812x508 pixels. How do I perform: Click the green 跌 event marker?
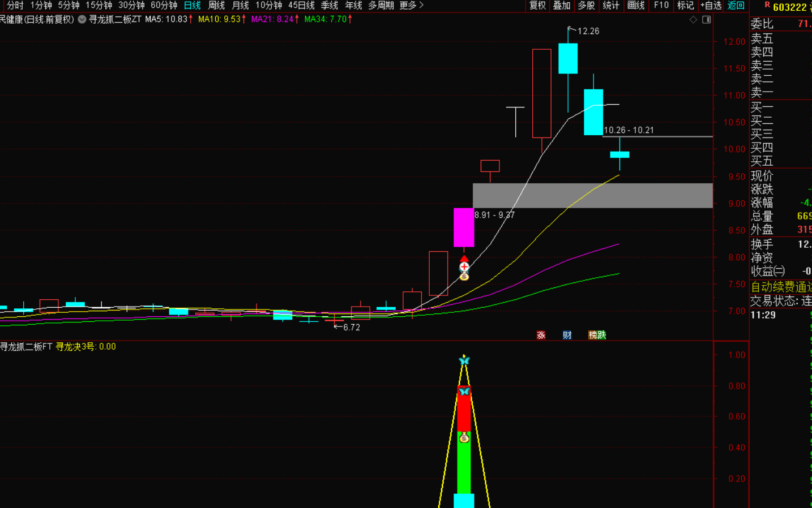point(601,335)
